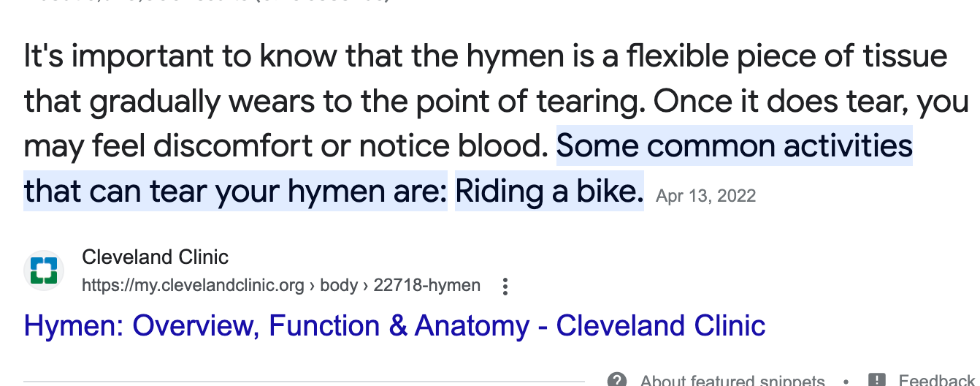Click the Cleveland Clinic site name above the URL
This screenshot has width=980, height=386.
tap(155, 257)
